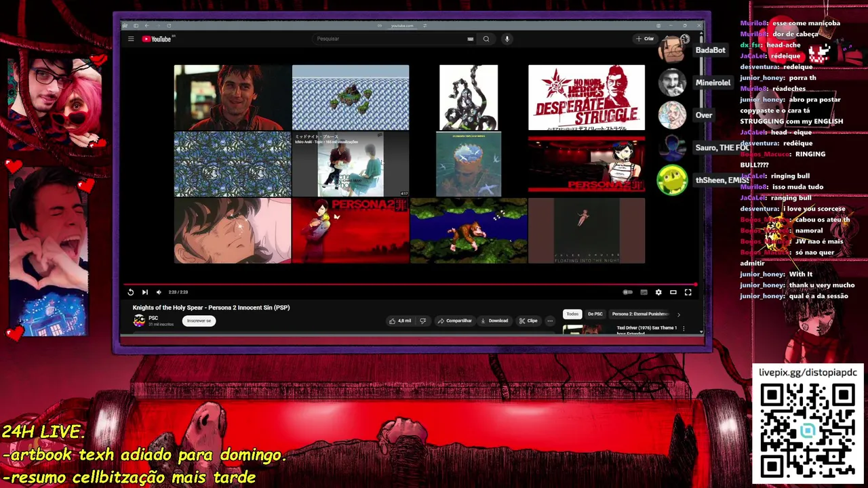Viewport: 868px width, 488px height.
Task: Mute the video player volume
Action: (x=159, y=292)
